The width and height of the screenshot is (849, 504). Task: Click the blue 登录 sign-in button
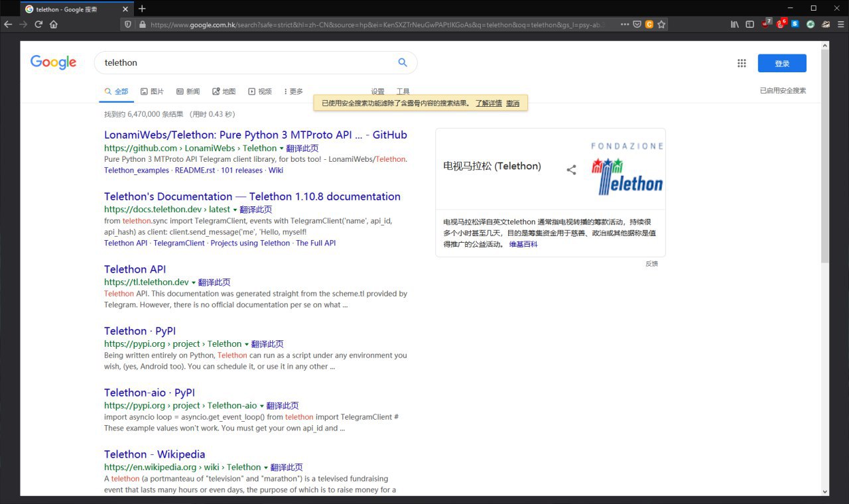[x=782, y=63]
